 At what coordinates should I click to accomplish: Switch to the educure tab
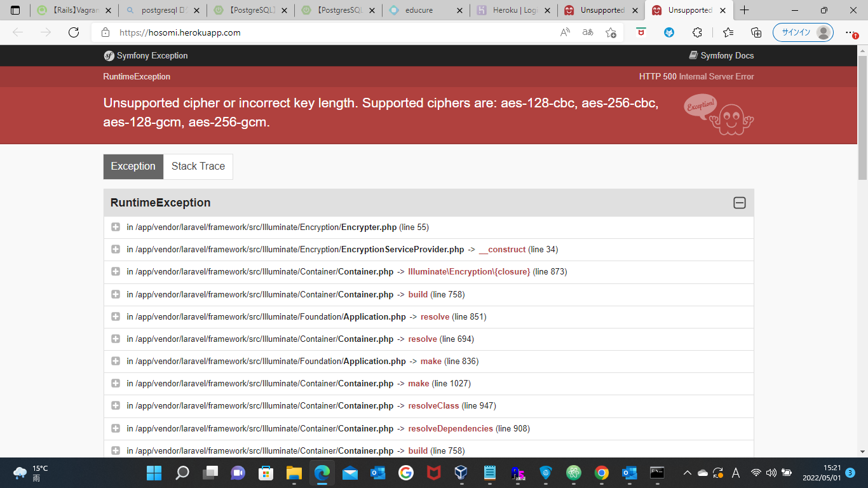point(426,10)
